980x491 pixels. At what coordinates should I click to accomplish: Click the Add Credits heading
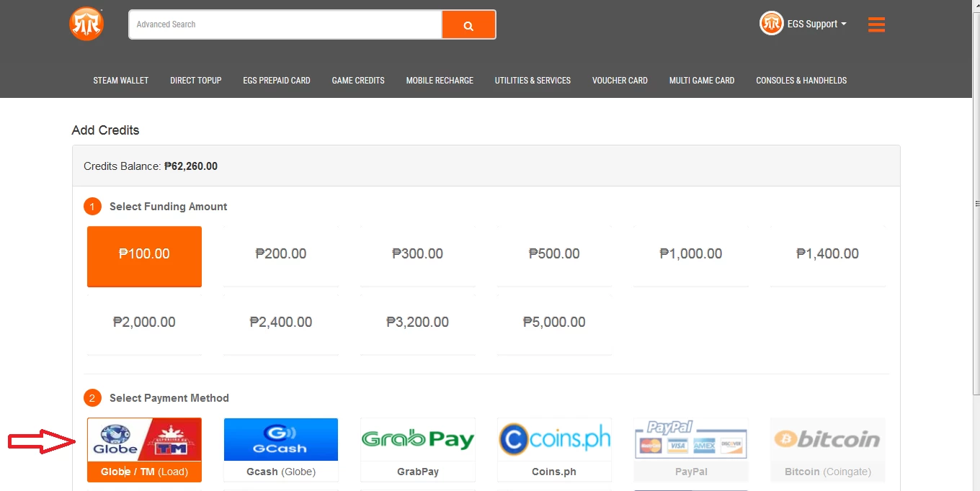pos(105,130)
